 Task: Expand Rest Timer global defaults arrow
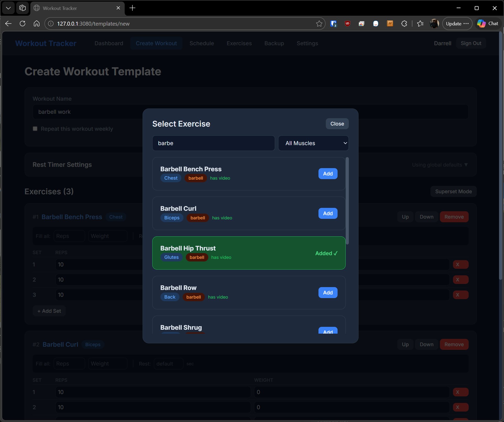click(466, 165)
